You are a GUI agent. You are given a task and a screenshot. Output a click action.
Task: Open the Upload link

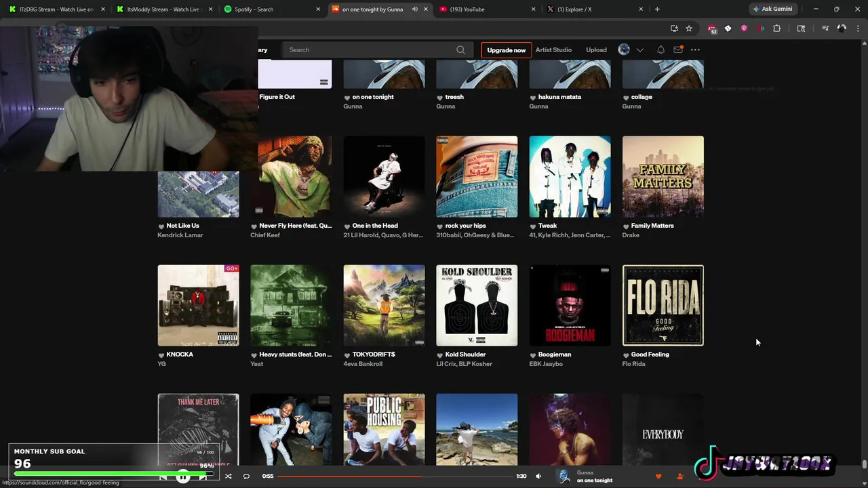[596, 49]
